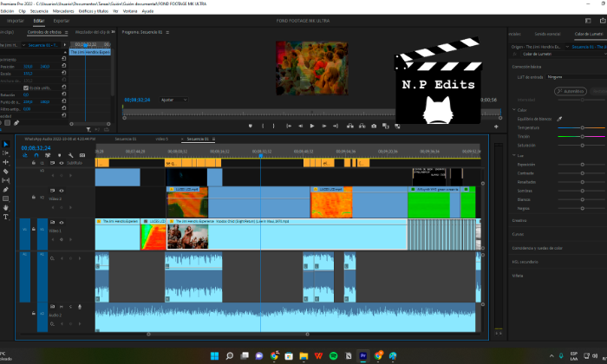
Task: Click the Lift button
Action: (350, 127)
